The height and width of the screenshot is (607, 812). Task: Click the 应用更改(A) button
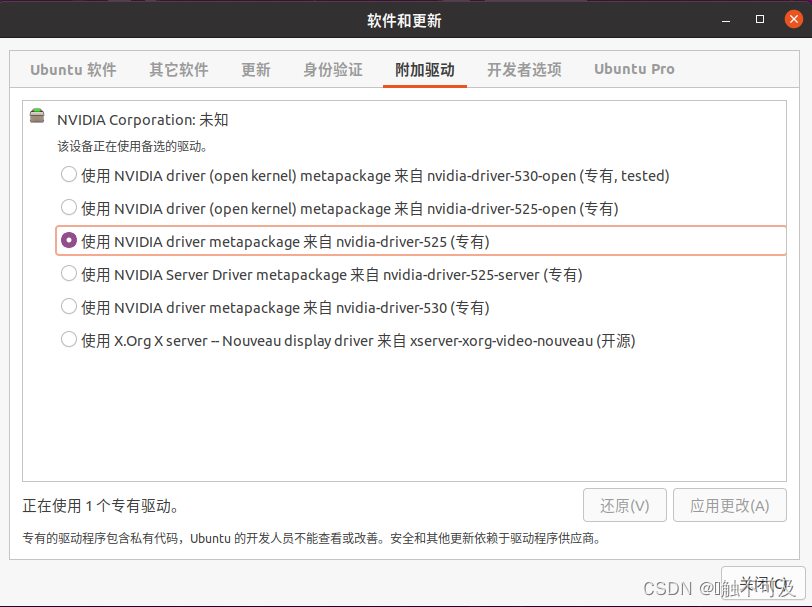[x=730, y=505]
